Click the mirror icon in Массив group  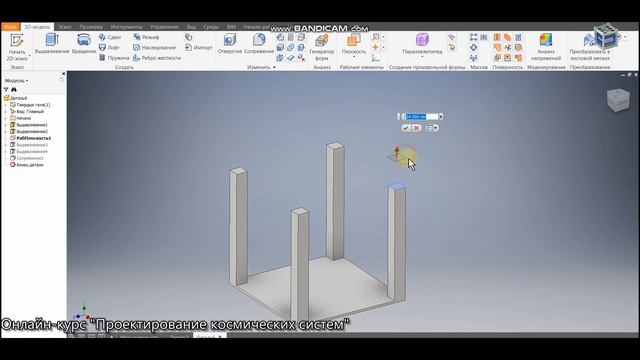coord(484,37)
